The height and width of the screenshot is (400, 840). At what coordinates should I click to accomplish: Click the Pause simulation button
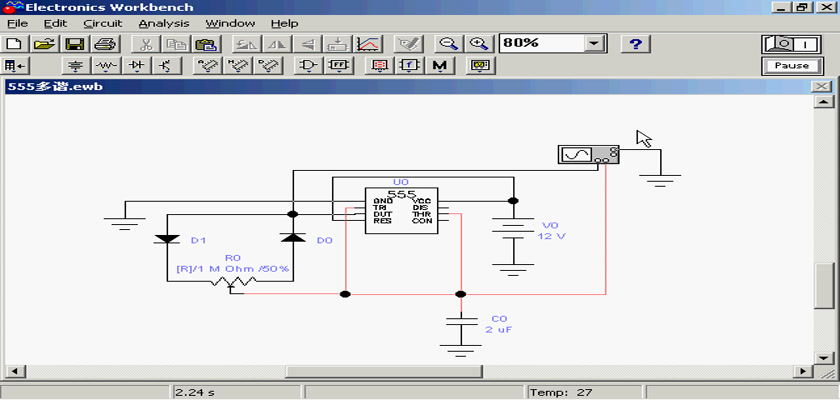[791, 66]
